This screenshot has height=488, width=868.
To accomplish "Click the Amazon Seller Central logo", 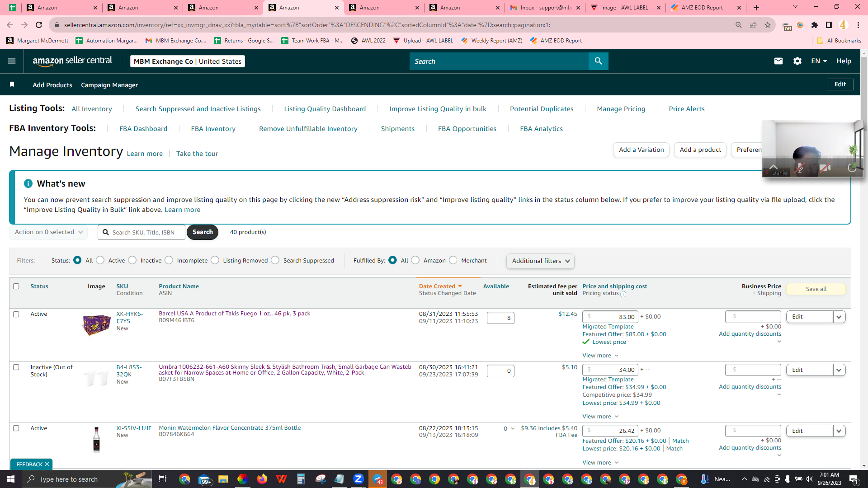I will [72, 61].
